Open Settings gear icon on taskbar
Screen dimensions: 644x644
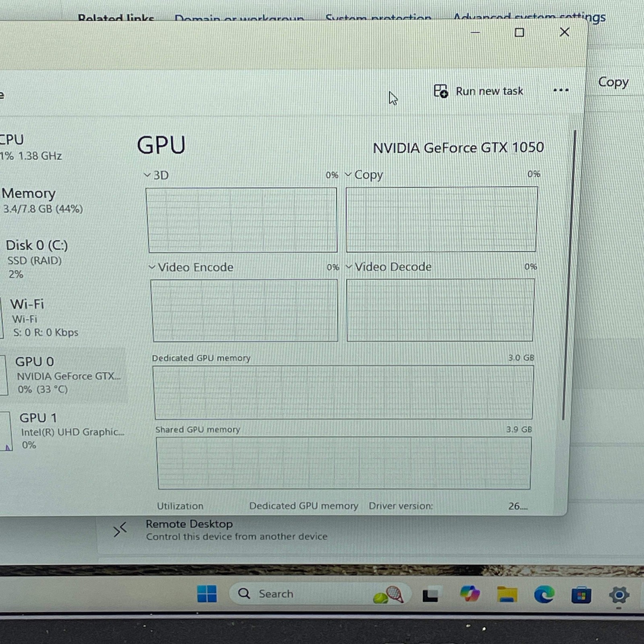[x=619, y=595]
